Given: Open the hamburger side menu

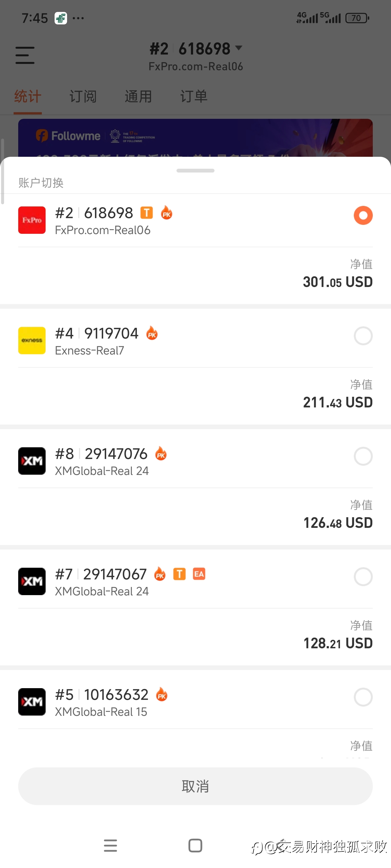Looking at the screenshot, I should (25, 55).
